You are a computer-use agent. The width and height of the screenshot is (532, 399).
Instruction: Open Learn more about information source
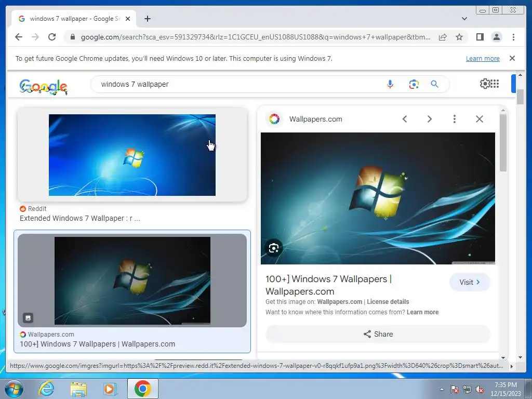[422, 312]
